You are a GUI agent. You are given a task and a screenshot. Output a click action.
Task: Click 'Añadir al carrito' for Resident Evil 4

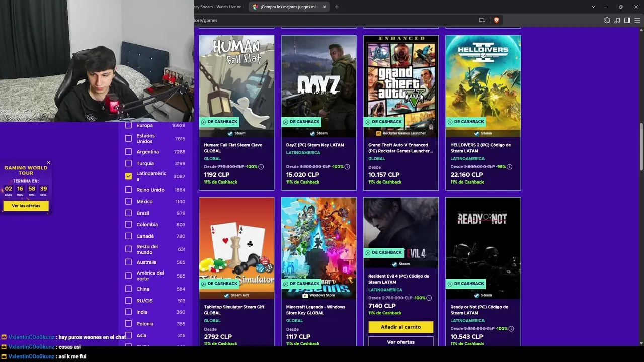pos(401,327)
